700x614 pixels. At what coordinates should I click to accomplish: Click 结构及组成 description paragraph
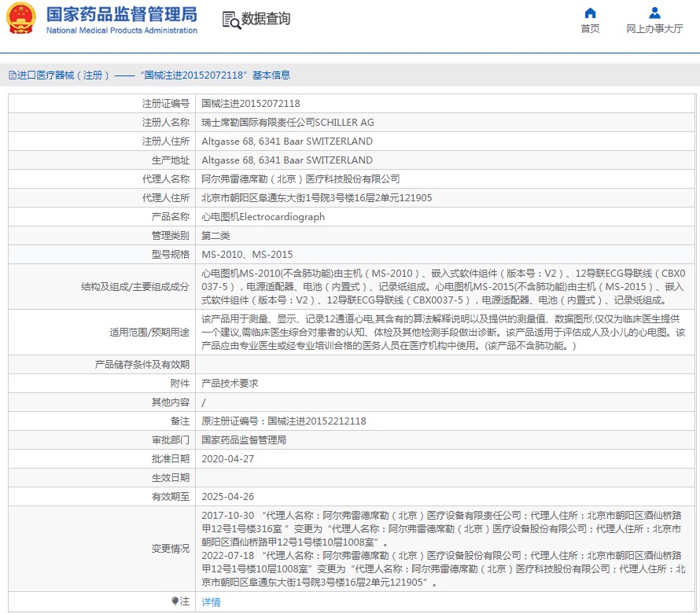point(444,286)
